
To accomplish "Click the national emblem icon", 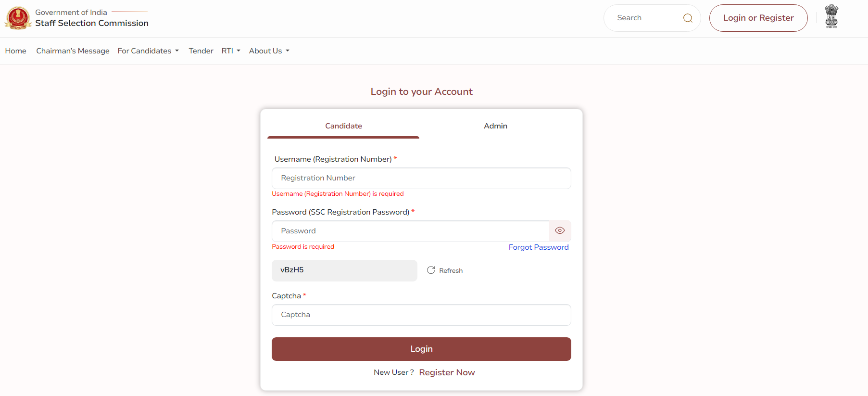I will [831, 17].
